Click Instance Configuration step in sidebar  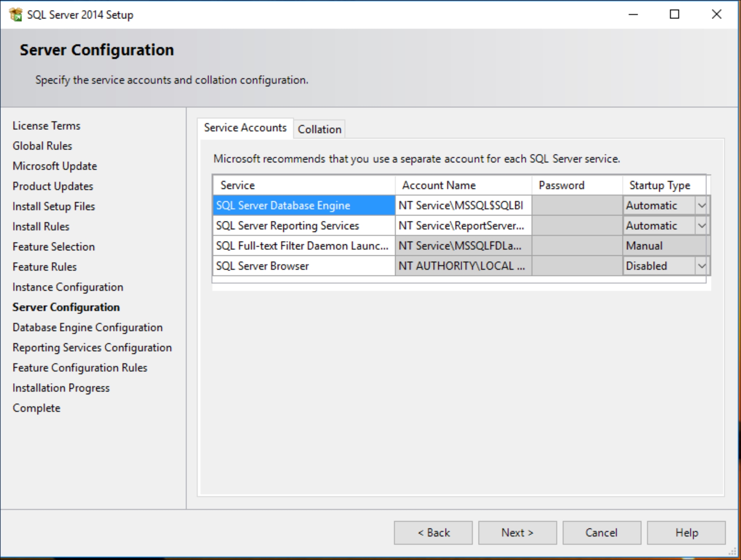(x=68, y=287)
